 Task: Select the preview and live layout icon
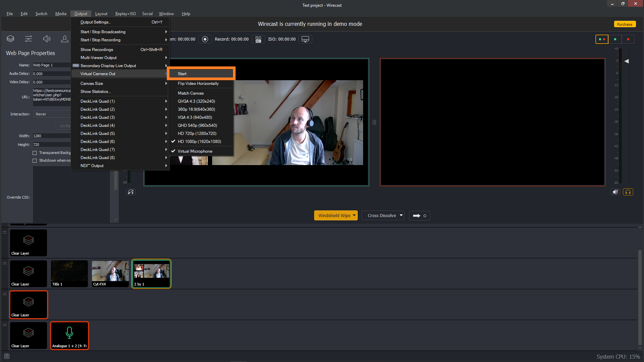pos(602,39)
